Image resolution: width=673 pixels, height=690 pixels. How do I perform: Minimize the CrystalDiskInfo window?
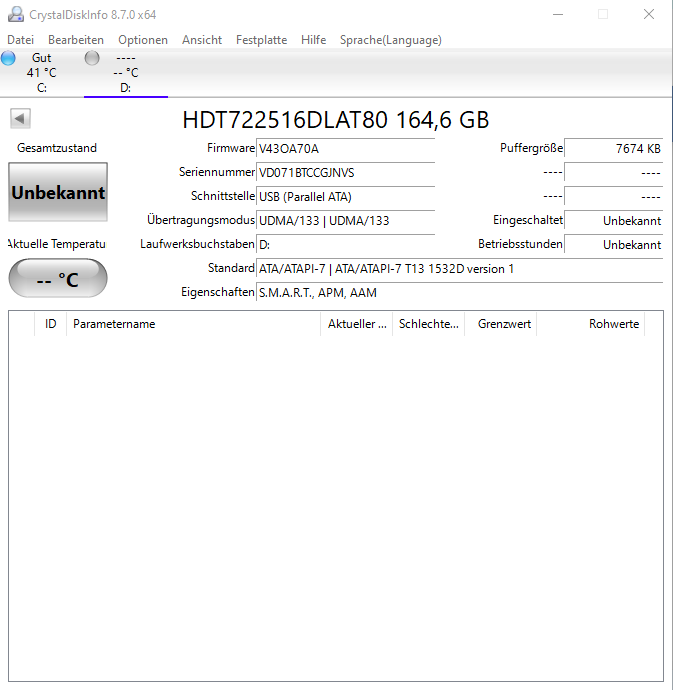coord(558,15)
